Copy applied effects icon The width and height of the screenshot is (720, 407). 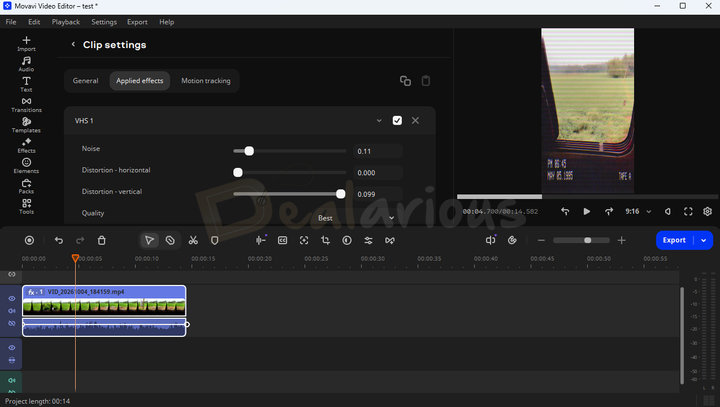(x=405, y=81)
